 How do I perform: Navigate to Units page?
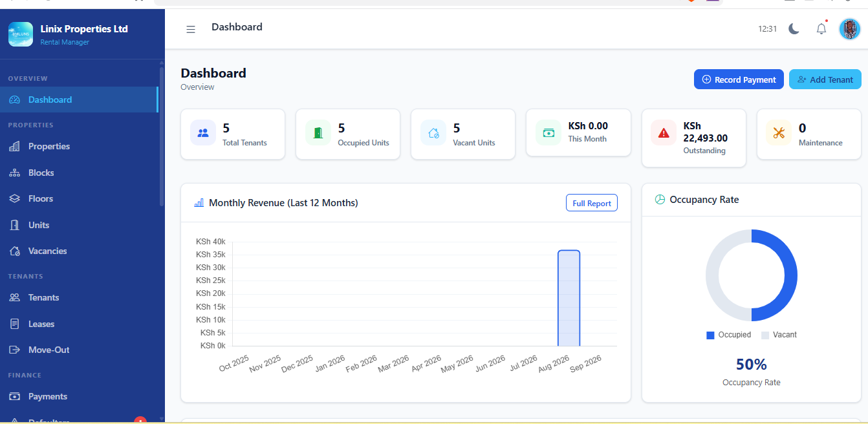point(79,225)
